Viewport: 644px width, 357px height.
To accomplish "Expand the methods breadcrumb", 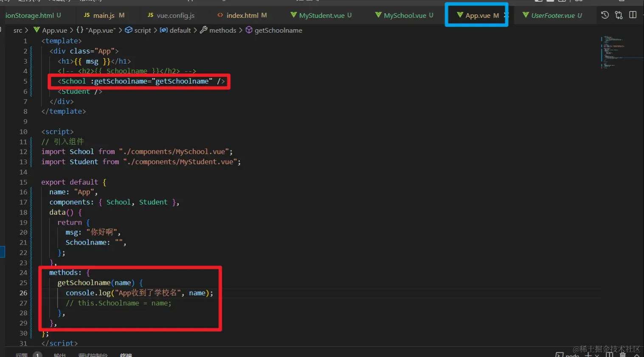I will [218, 30].
